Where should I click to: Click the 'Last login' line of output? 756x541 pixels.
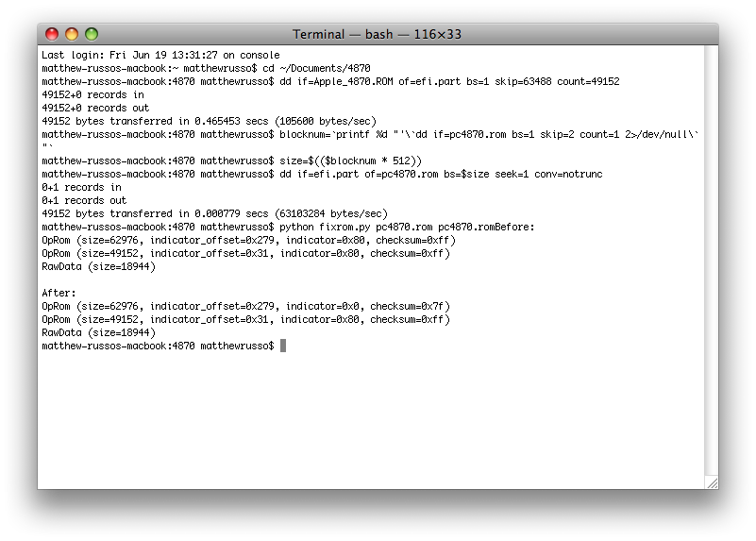[160, 55]
